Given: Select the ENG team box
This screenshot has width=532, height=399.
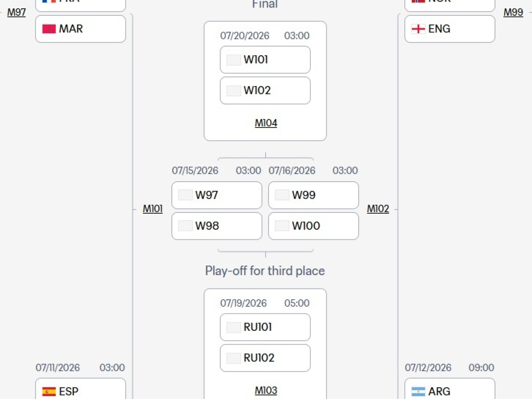Looking at the screenshot, I should (x=450, y=29).
